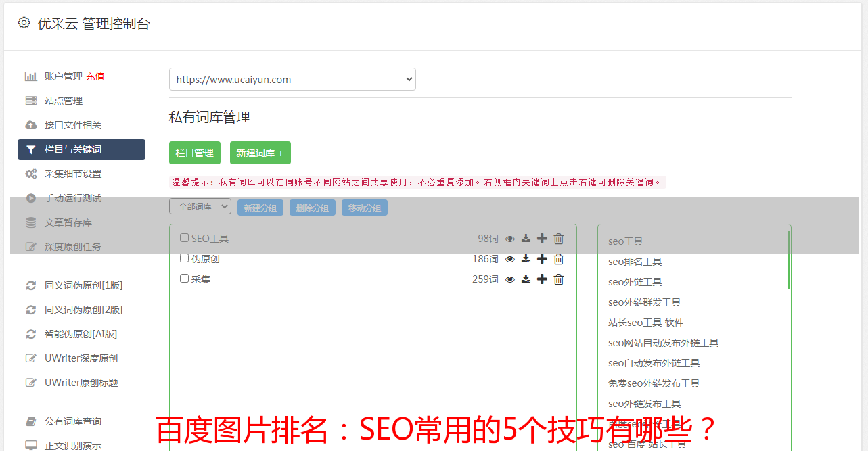Image resolution: width=868 pixels, height=451 pixels.
Task: Click the bar chart icon beside 账户管理
Action: [30, 76]
